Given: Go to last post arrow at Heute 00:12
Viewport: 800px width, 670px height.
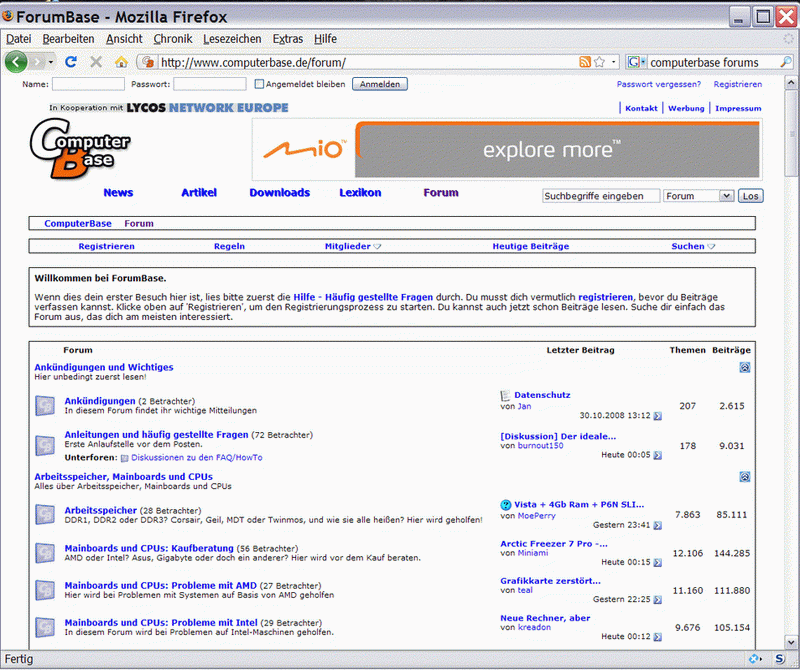Looking at the screenshot, I should [658, 637].
